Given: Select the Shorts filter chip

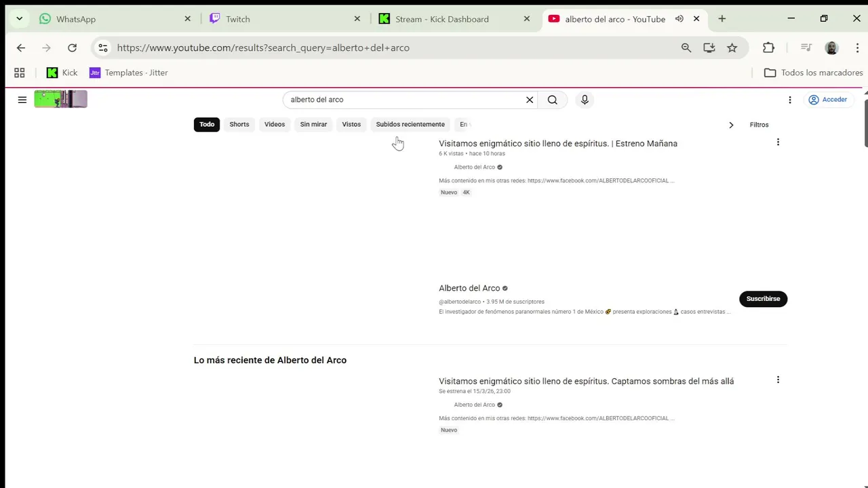Looking at the screenshot, I should (239, 124).
